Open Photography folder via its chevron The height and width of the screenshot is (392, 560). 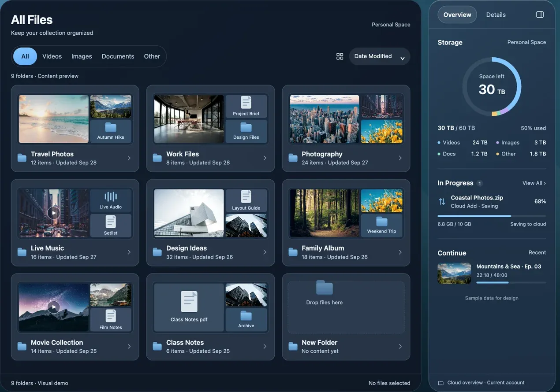(x=400, y=158)
